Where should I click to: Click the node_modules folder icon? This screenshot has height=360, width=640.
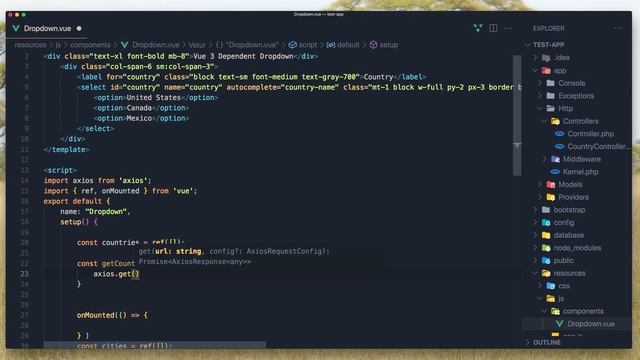point(546,247)
